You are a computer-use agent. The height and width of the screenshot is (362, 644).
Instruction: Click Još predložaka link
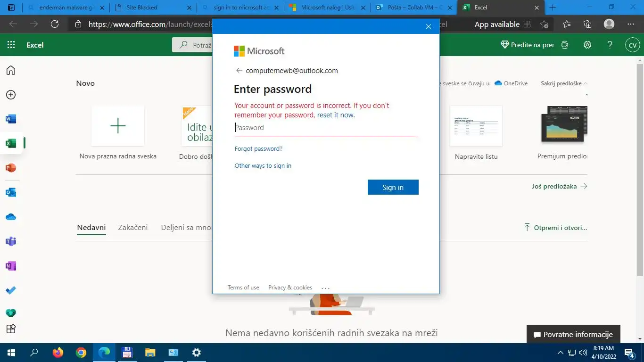(560, 186)
